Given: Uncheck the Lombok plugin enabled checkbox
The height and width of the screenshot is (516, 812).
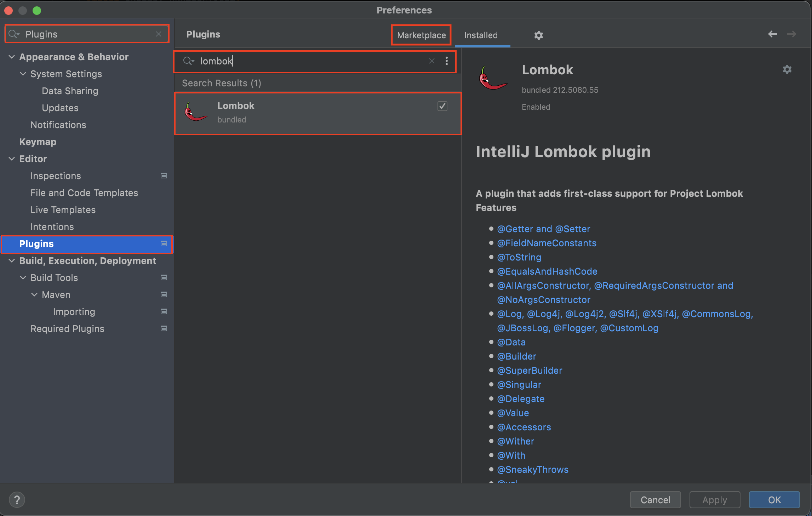Looking at the screenshot, I should coord(442,106).
